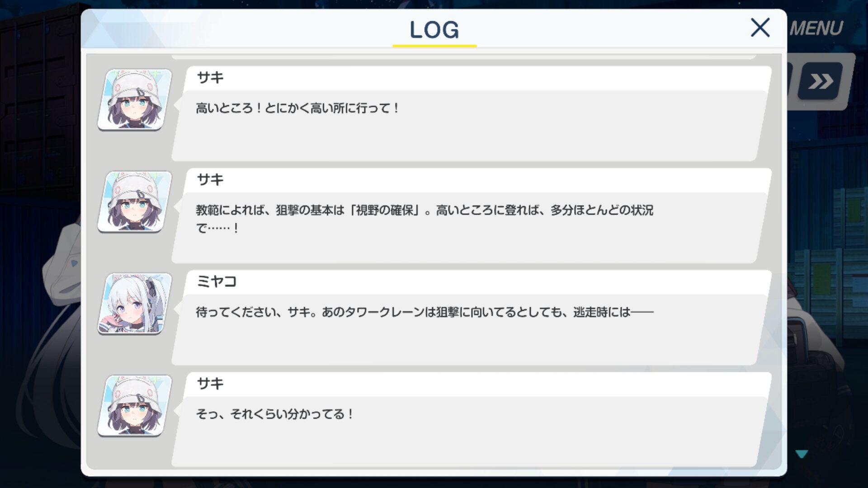868x488 pixels.
Task: Click the teal down-arrow advance indicator
Action: 802,454
